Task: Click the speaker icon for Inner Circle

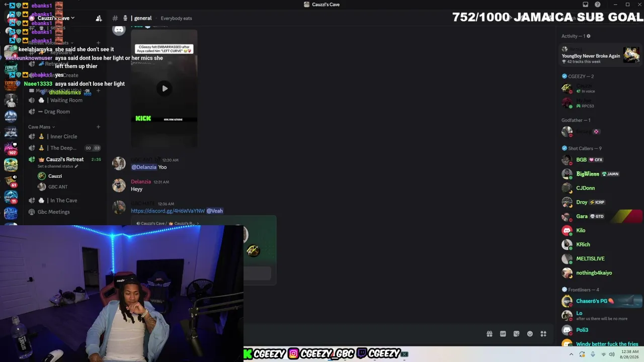Action: click(32, 137)
